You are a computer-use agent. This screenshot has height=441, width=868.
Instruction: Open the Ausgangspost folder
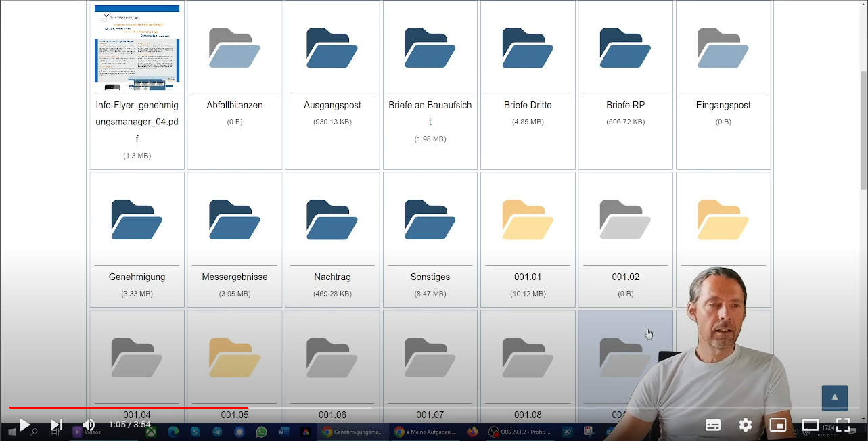tap(332, 48)
